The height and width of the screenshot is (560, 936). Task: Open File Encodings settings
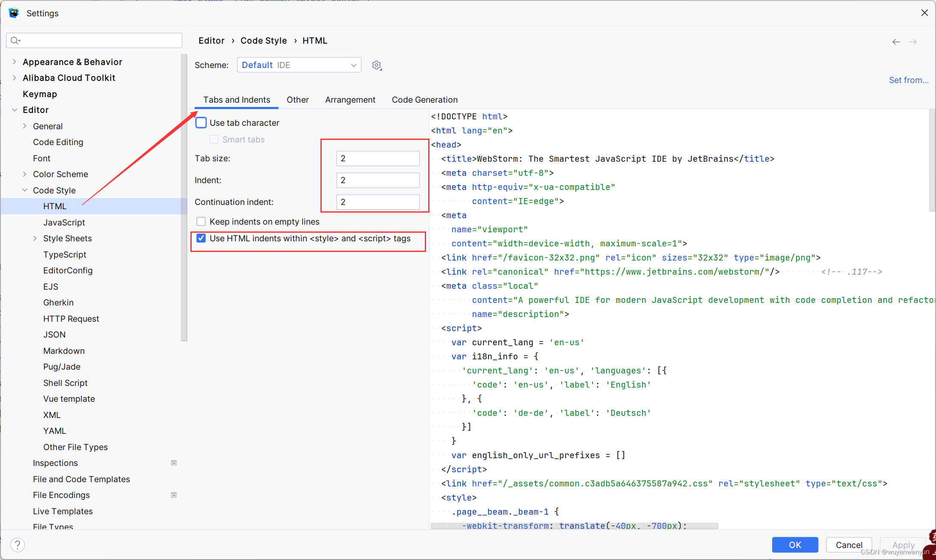(x=61, y=495)
